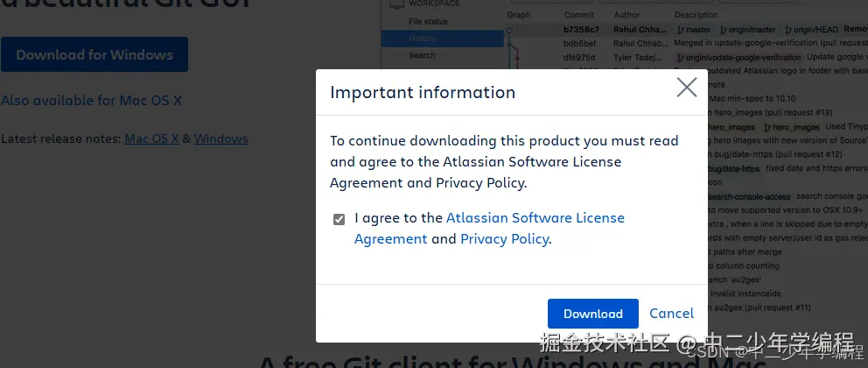
Task: Click the master branch tag icon
Action: 680,30
